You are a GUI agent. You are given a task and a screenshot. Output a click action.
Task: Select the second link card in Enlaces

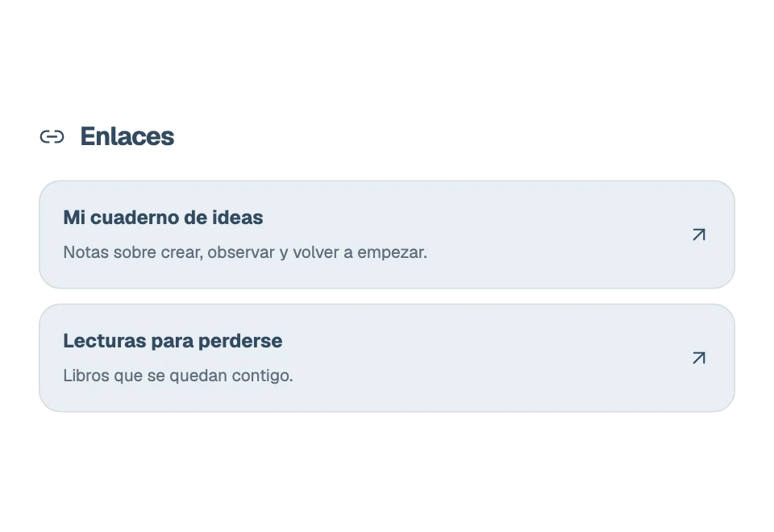[x=387, y=358]
